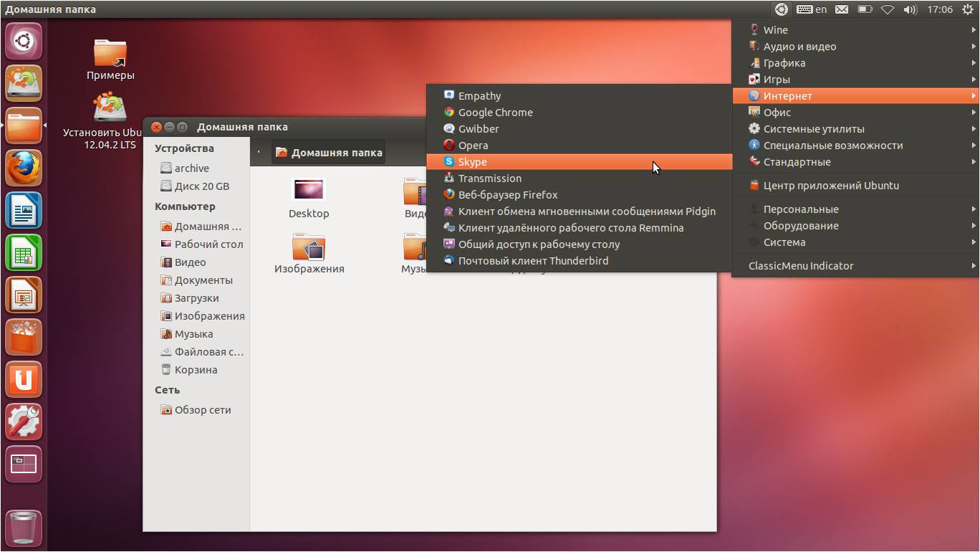
Task: Expand the ClassicMenu Indicator submenu
Action: 855,266
